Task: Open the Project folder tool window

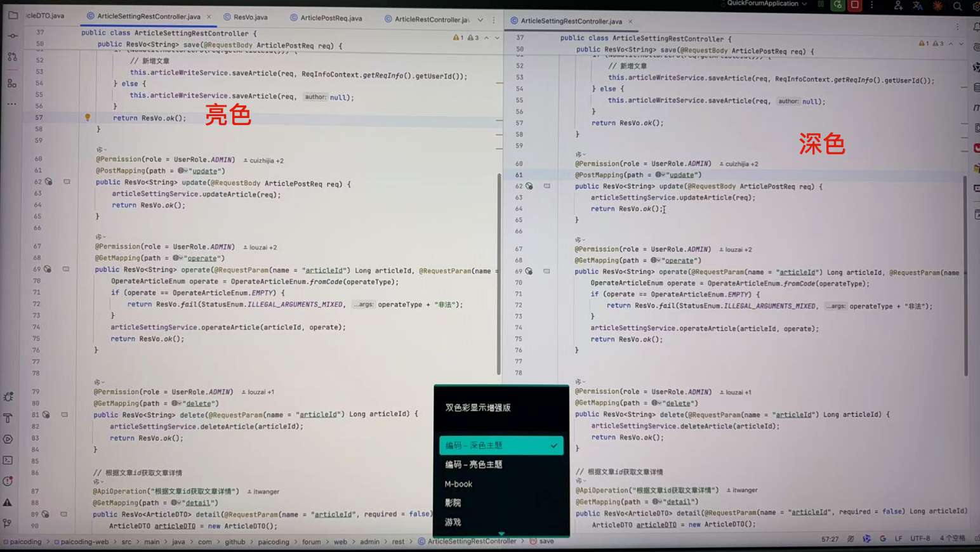Action: click(13, 15)
